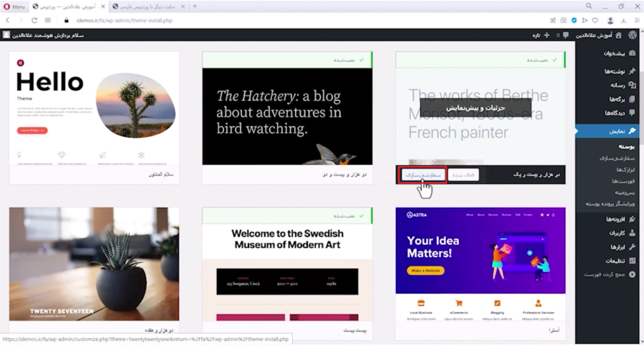This screenshot has width=644, height=345.
Task: Open the browser snapshot camera icon
Action: click(563, 20)
